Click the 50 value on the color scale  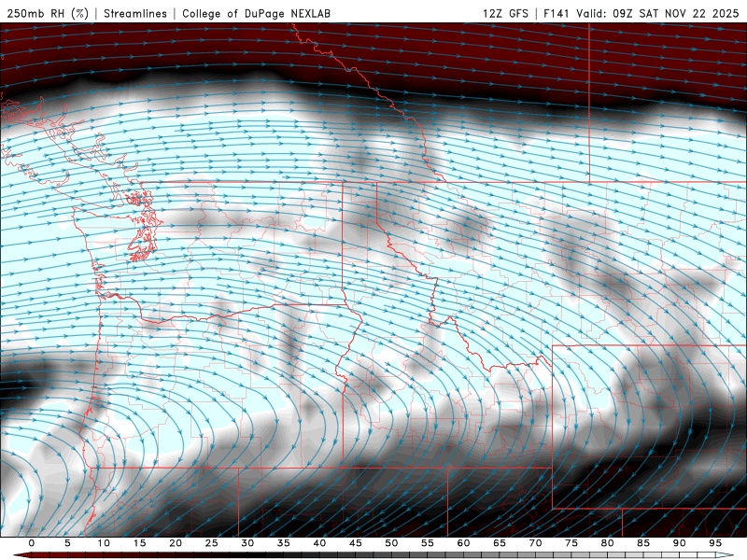tap(391, 543)
